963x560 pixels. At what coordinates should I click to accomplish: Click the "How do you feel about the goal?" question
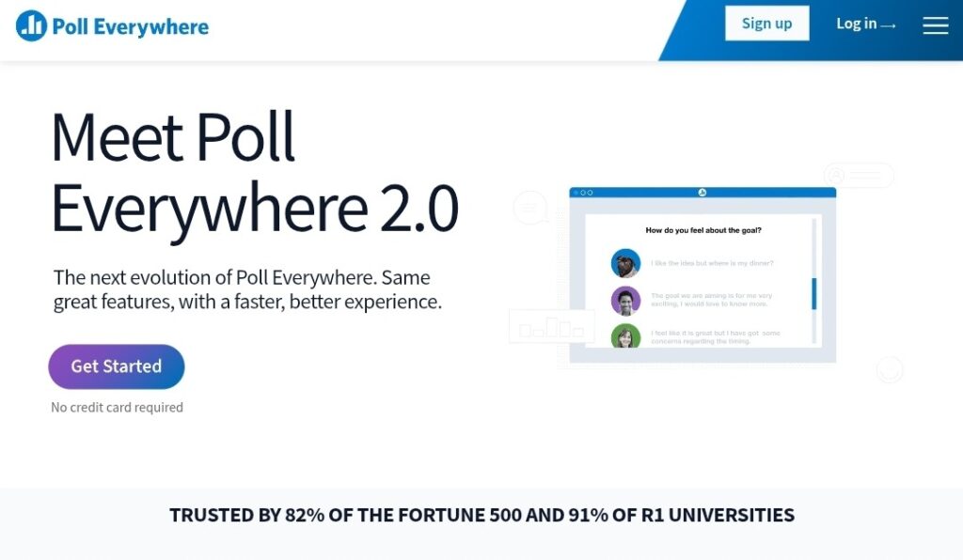click(x=703, y=230)
